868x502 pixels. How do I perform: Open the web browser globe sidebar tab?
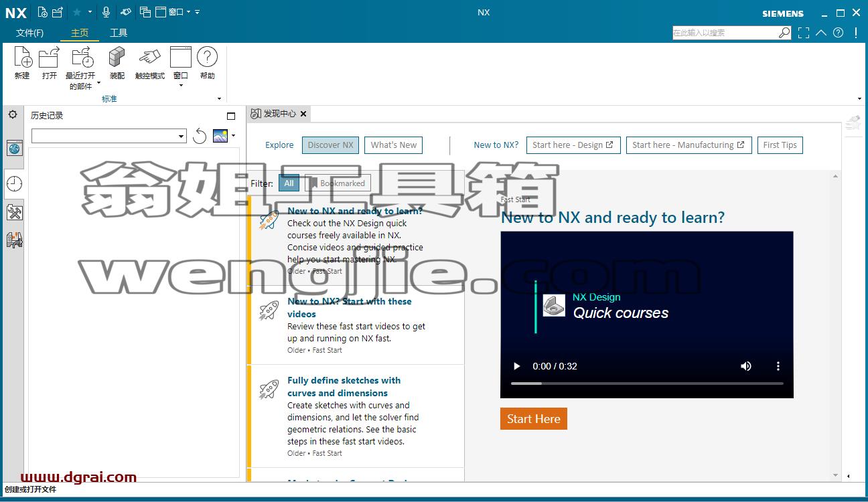(x=15, y=149)
